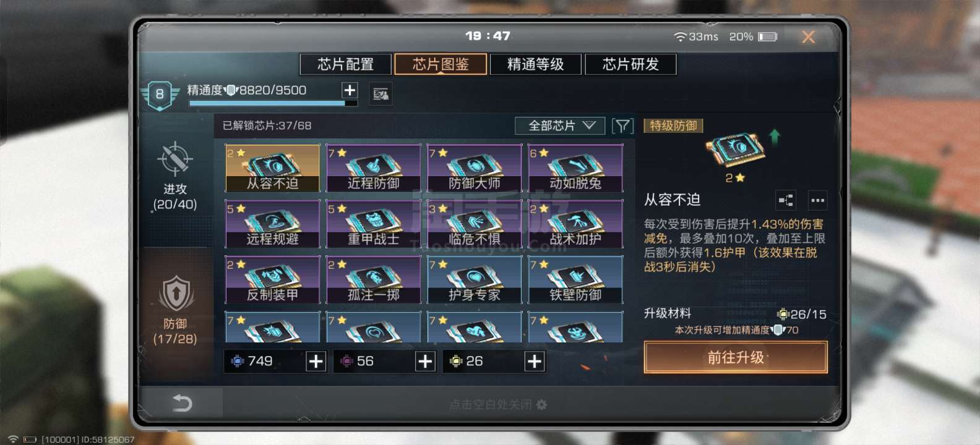Click the filter funnel icon
The height and width of the screenshot is (445, 980).
(623, 126)
